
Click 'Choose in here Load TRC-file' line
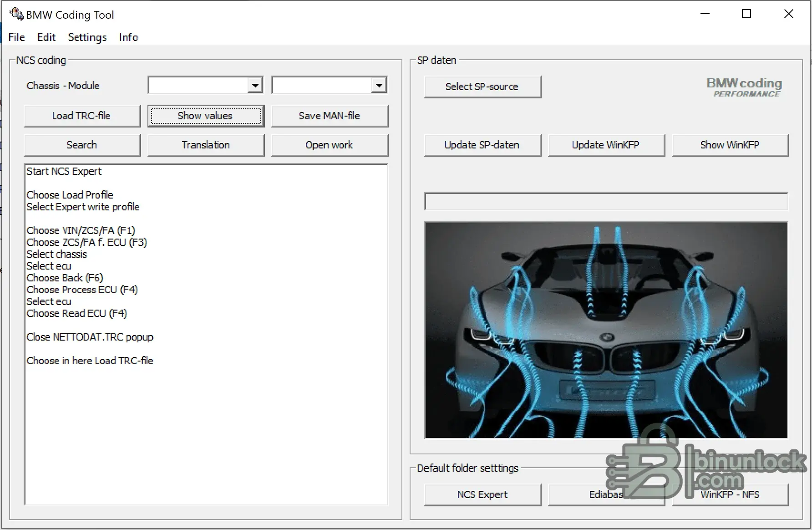(90, 361)
